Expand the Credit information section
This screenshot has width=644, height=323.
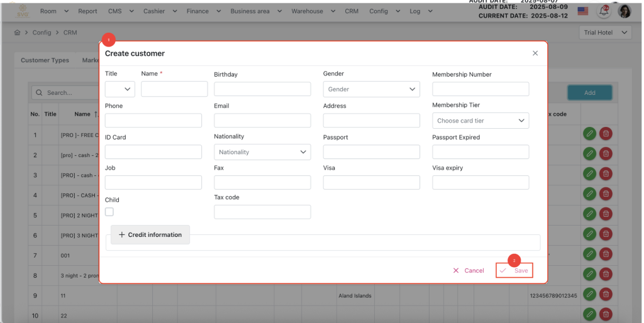pos(150,235)
